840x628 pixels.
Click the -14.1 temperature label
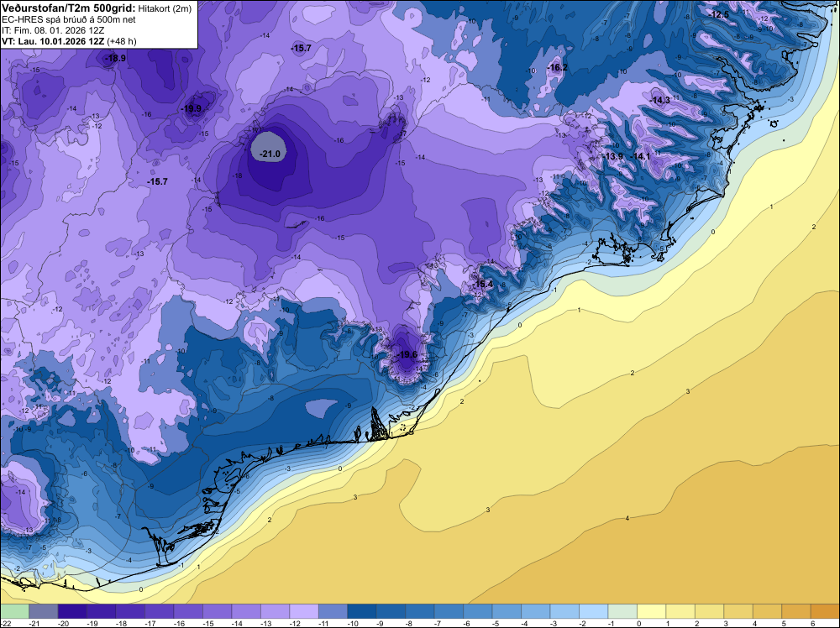[x=640, y=156]
